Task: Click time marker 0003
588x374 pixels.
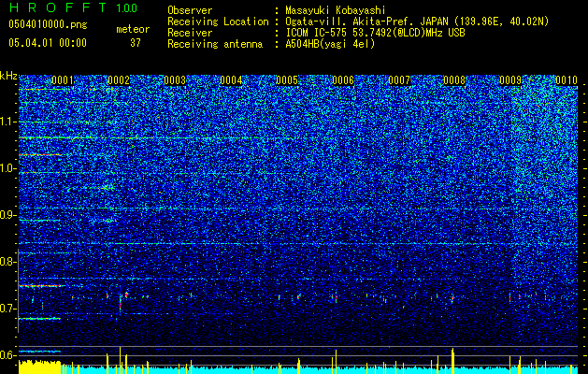Action: pos(175,80)
